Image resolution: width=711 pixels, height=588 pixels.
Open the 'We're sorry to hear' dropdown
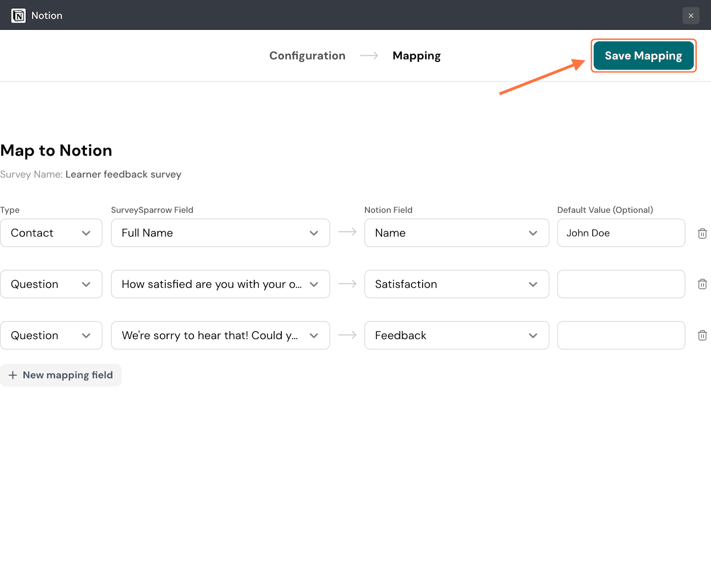[220, 335]
